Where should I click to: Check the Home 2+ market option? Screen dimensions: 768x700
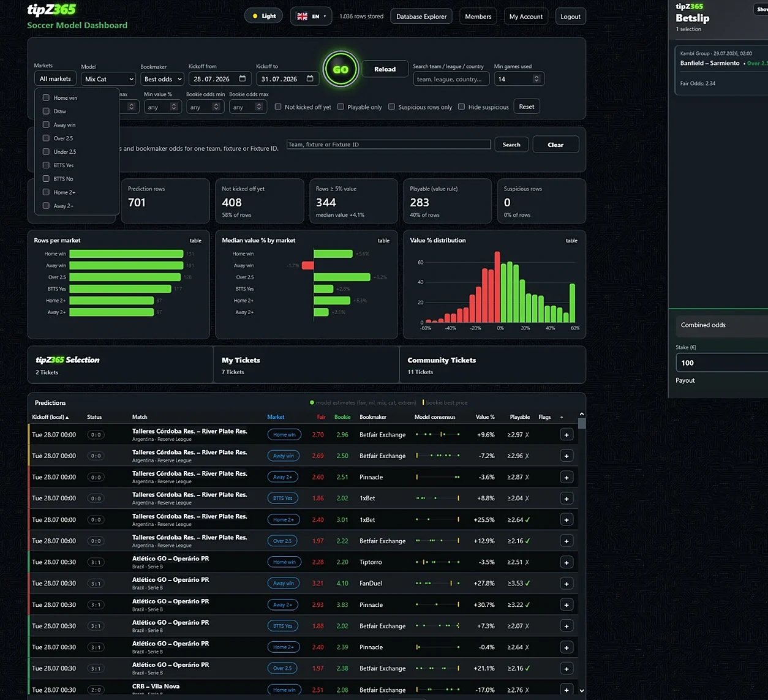[46, 192]
